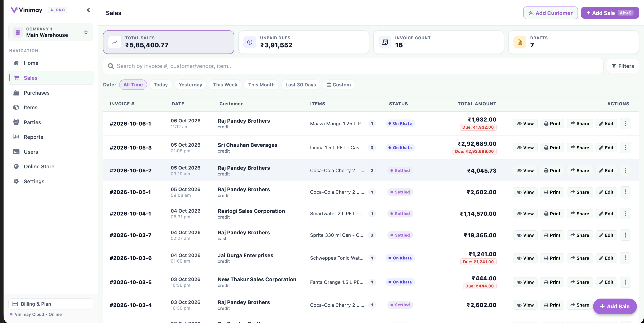Select the Today date filter
This screenshot has width=644, height=323.
point(161,85)
